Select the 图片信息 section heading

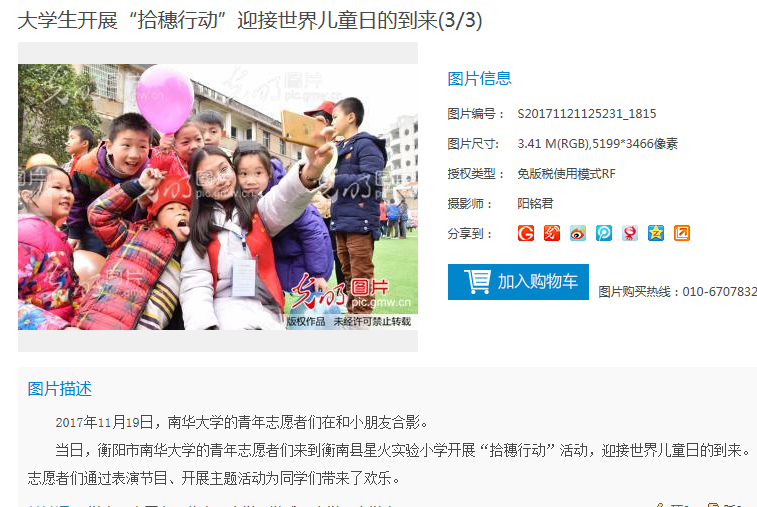479,79
